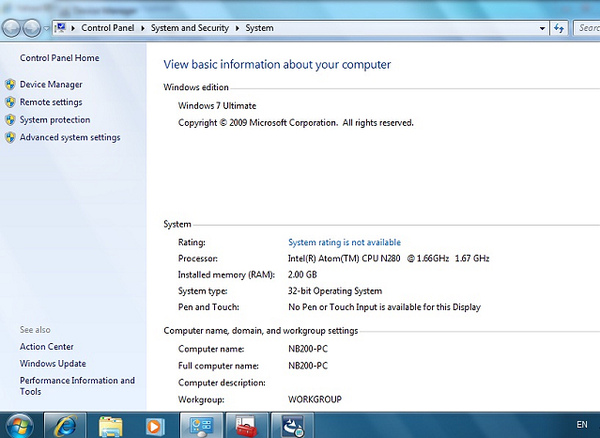This screenshot has height=438, width=600.
Task: Launch Windows Media Player from taskbar
Action: pos(155,427)
